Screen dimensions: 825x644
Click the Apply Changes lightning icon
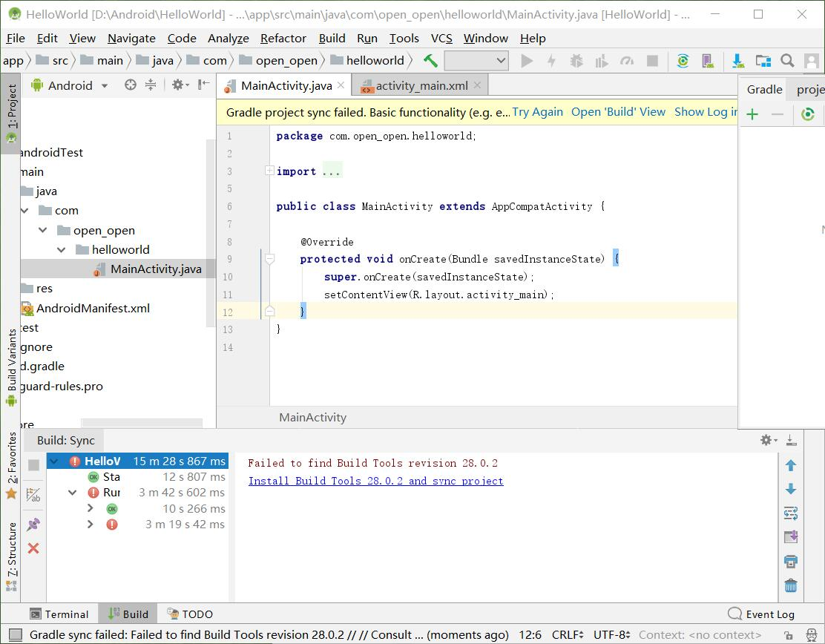tap(551, 61)
